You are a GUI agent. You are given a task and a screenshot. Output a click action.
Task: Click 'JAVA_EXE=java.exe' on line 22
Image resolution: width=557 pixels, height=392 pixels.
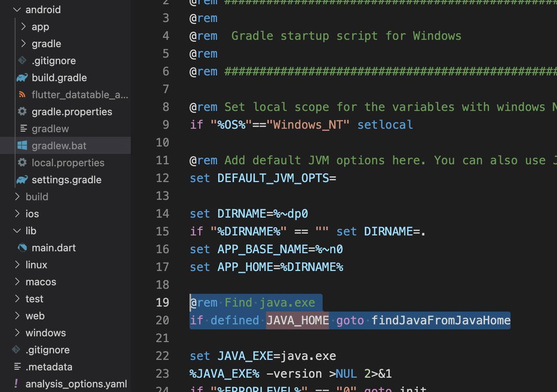click(277, 356)
